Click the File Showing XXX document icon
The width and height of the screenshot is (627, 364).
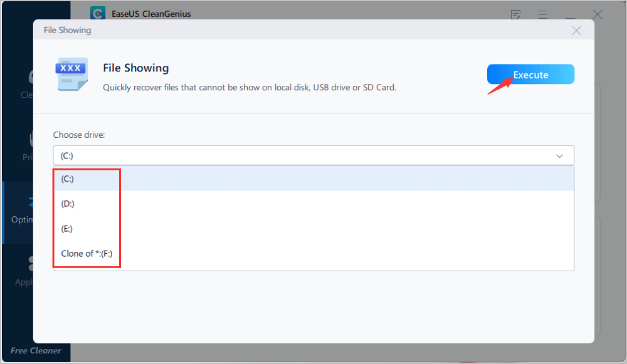coord(71,75)
